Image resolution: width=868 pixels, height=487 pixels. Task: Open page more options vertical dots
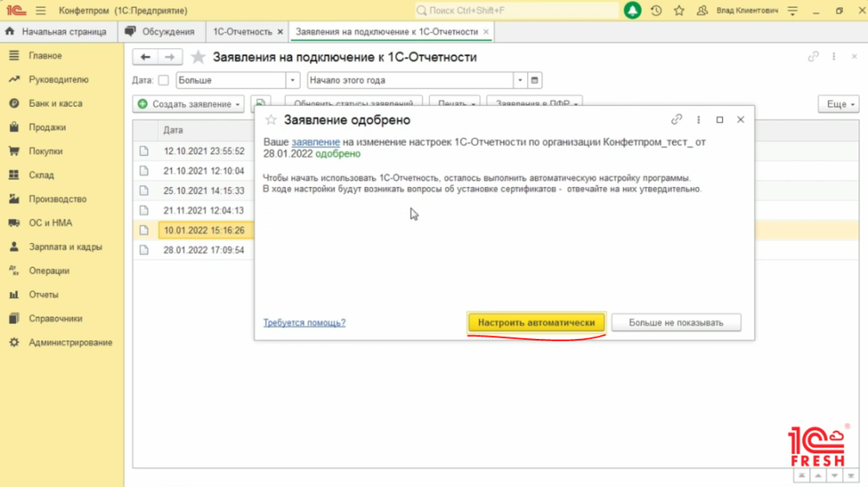pyautogui.click(x=834, y=57)
